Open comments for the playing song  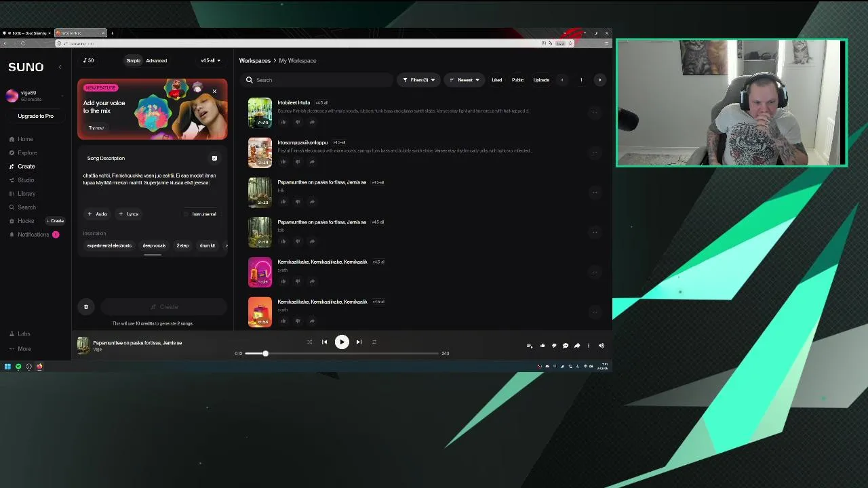click(x=566, y=346)
